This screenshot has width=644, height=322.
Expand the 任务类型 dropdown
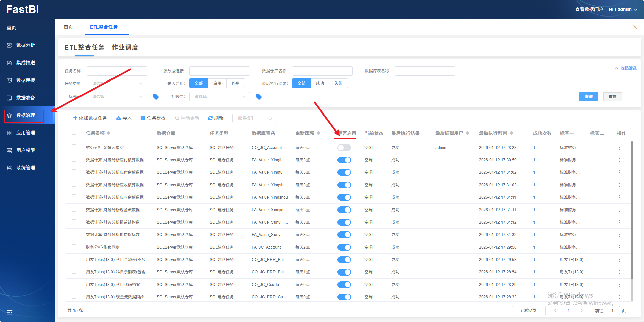(117, 84)
